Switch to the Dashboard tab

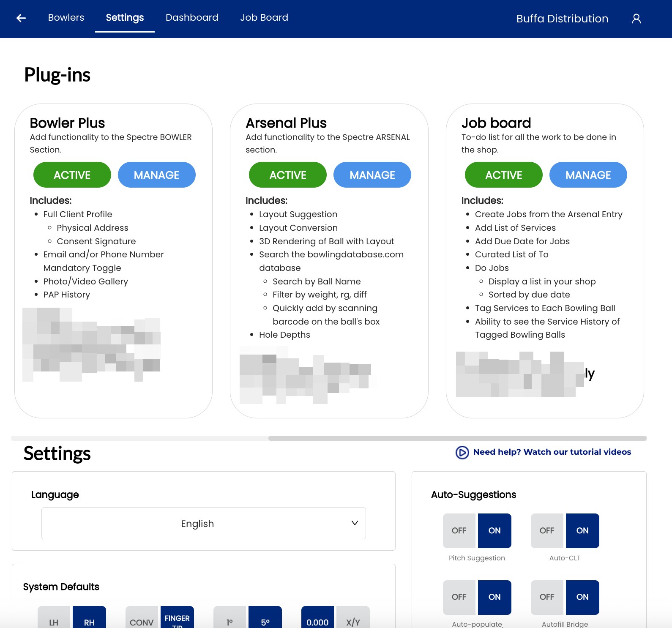pos(192,17)
